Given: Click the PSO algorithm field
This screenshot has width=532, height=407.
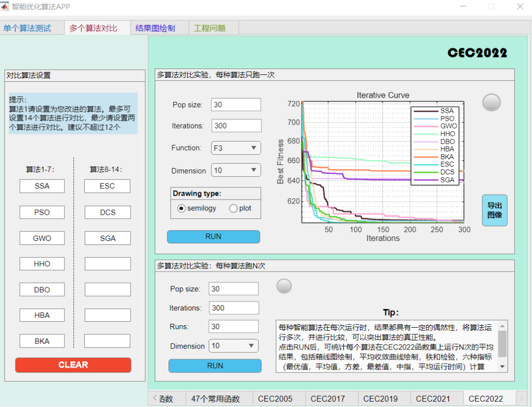Looking at the screenshot, I should (42, 212).
